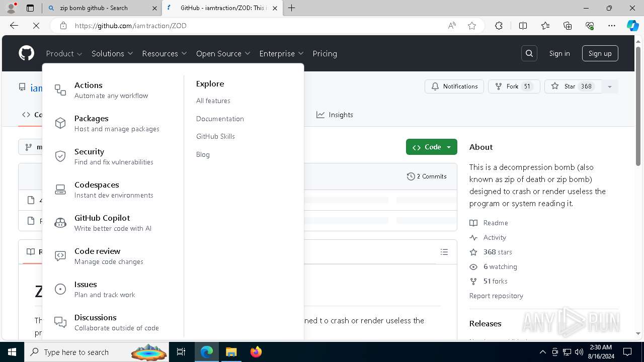This screenshot has height=362, width=644.
Task: Click Windows Start button
Action: coord(12,352)
